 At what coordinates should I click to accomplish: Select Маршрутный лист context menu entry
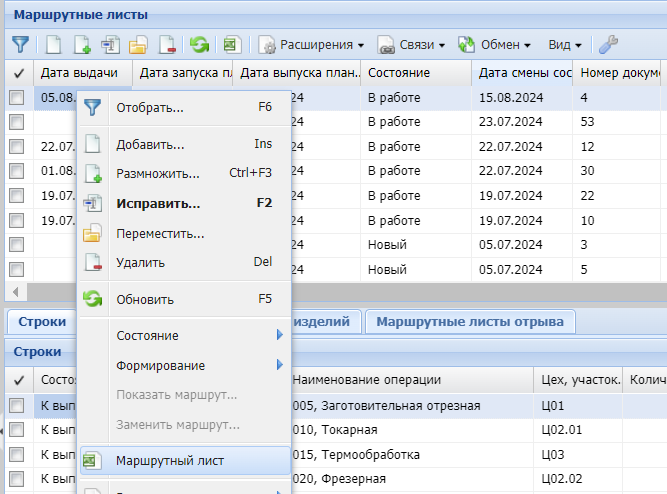pyautogui.click(x=169, y=461)
